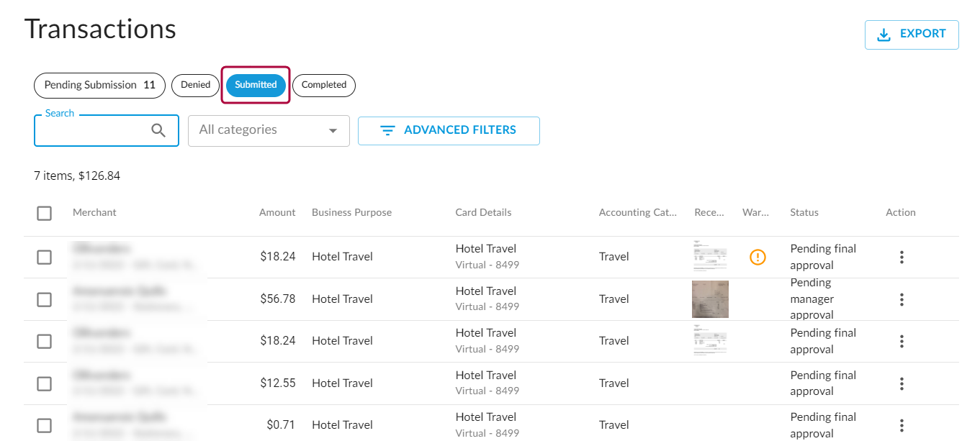
Task: Open three-dot action menu for $56.78 transaction
Action: pyautogui.click(x=901, y=299)
